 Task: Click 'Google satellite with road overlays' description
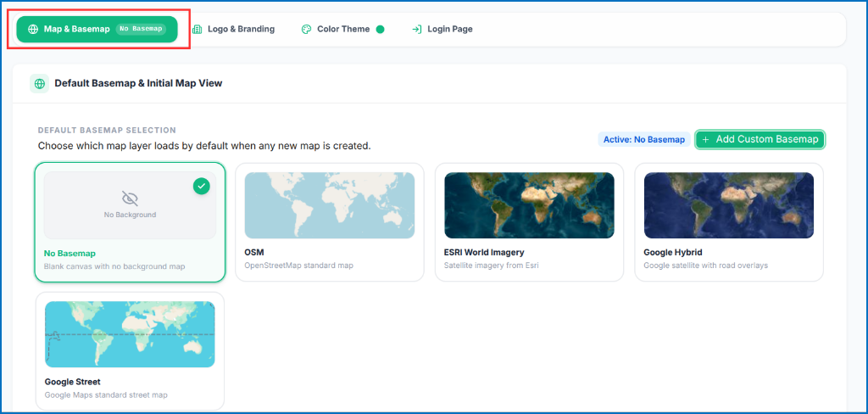click(705, 266)
